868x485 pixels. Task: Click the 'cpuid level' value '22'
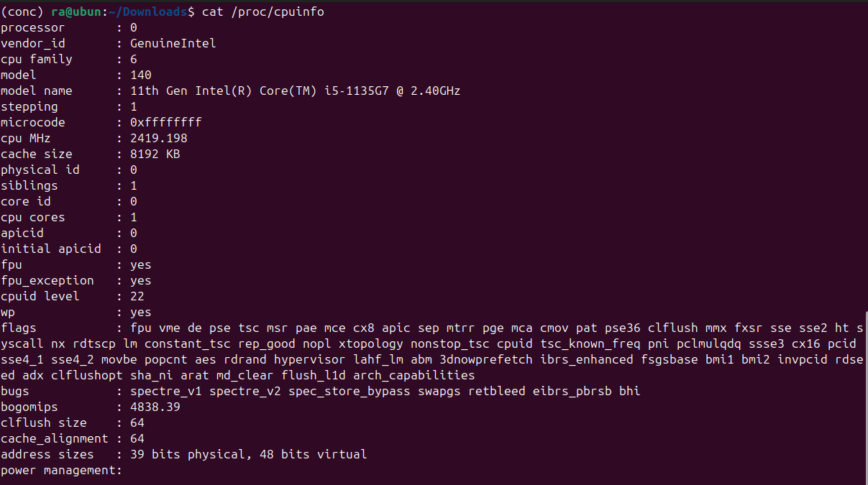point(137,296)
